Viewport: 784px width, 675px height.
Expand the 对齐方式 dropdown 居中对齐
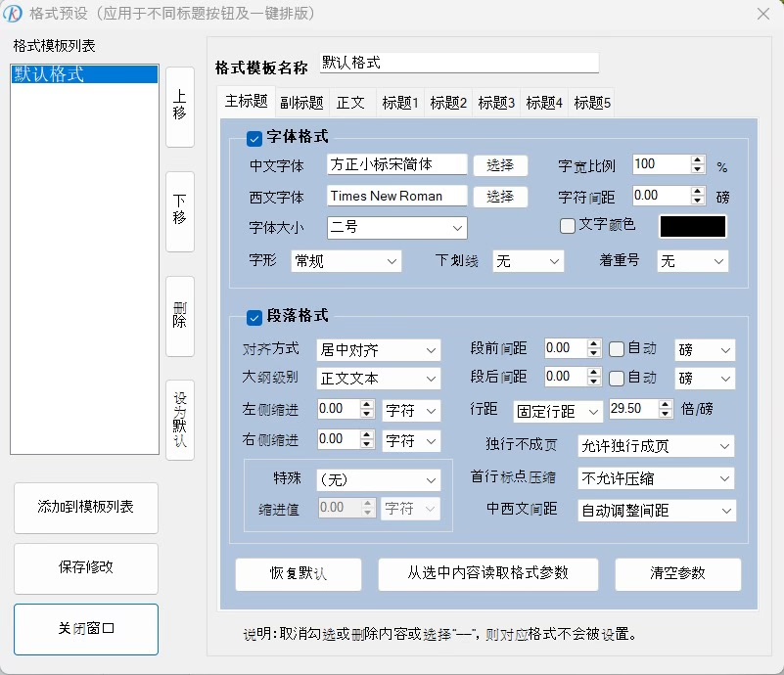pyautogui.click(x=379, y=350)
